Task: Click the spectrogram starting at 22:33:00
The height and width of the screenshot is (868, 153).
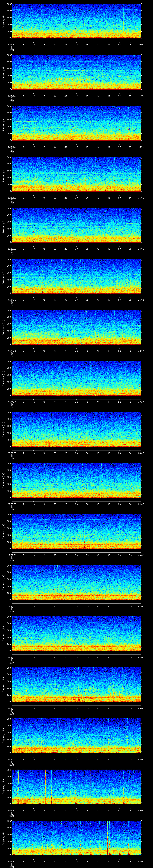Action: (77, 225)
